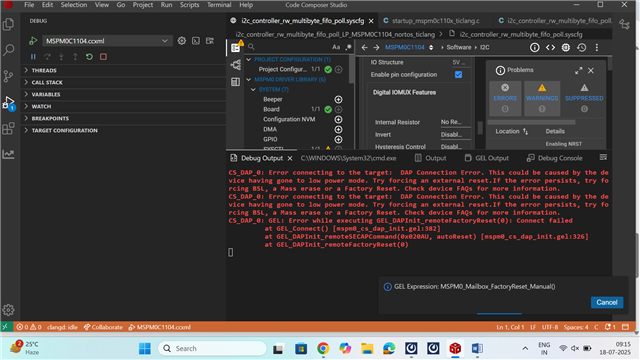
Task: Expand the Target Configuration section
Action: tap(123, 131)
